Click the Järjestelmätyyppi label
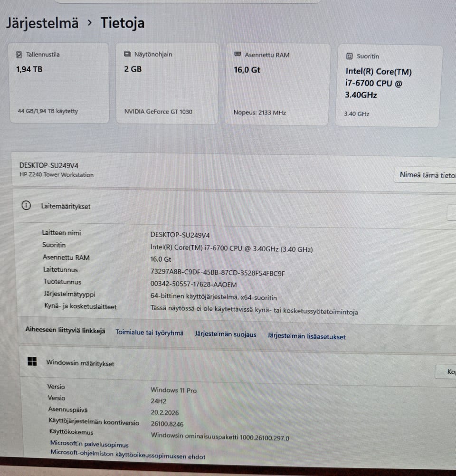The image size is (456, 476). pyautogui.click(x=69, y=294)
